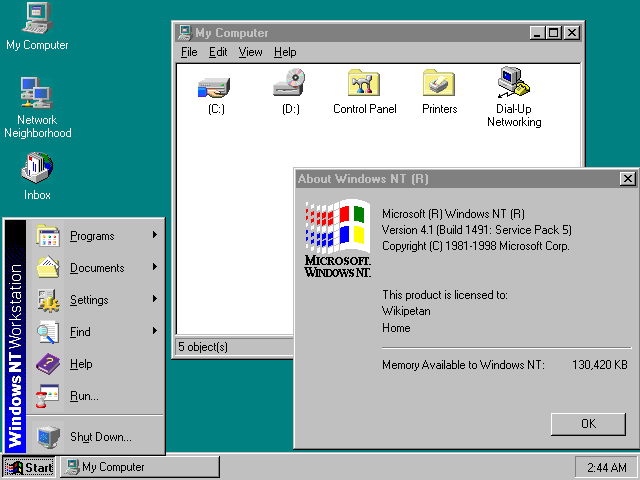Image resolution: width=640 pixels, height=480 pixels.
Task: Choose Run... label in the Start menu
Action: (x=84, y=396)
